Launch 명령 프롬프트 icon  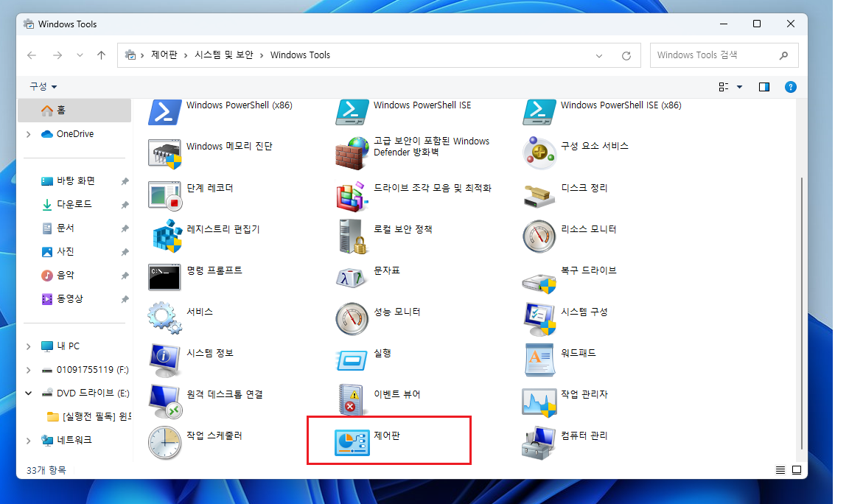point(165,277)
